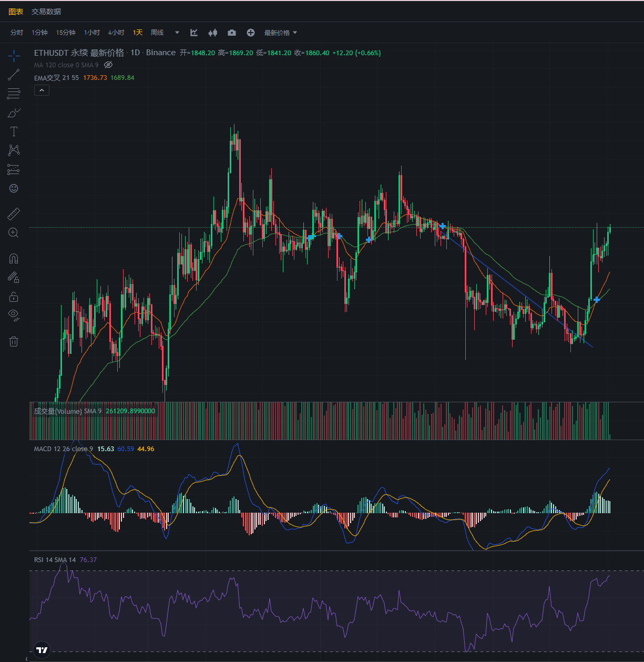Open the emoji sticker tool
Viewport: 644px width, 662px height.
pos(14,188)
